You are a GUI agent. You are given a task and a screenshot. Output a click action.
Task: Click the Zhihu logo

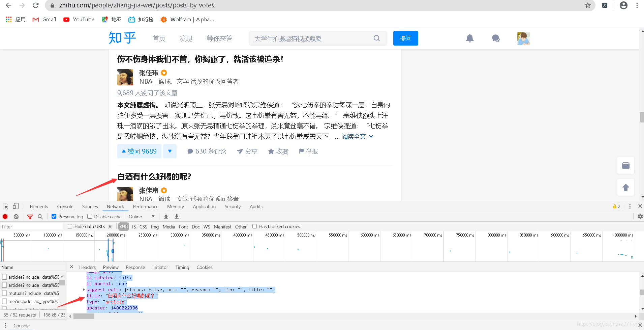click(x=122, y=38)
